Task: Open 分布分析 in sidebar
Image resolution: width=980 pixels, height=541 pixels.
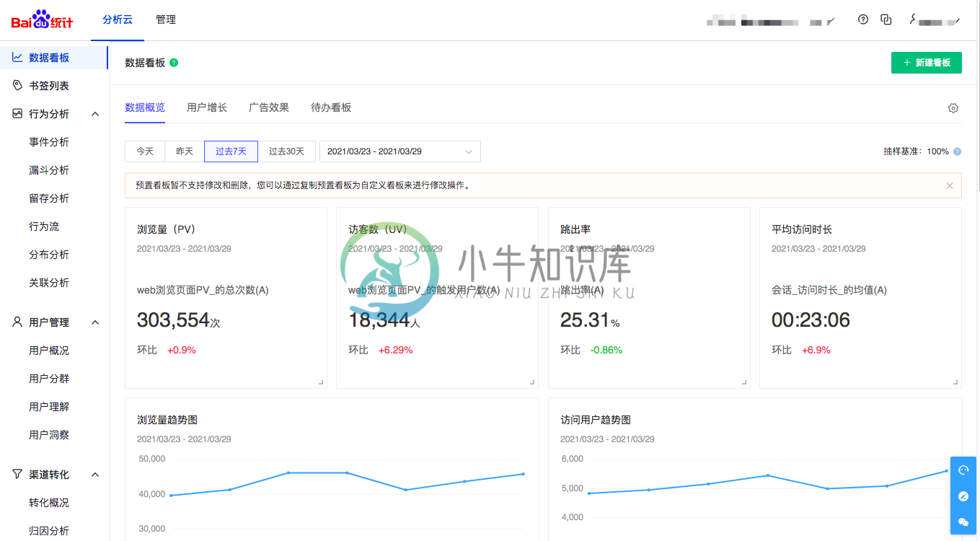Action: 49,255
